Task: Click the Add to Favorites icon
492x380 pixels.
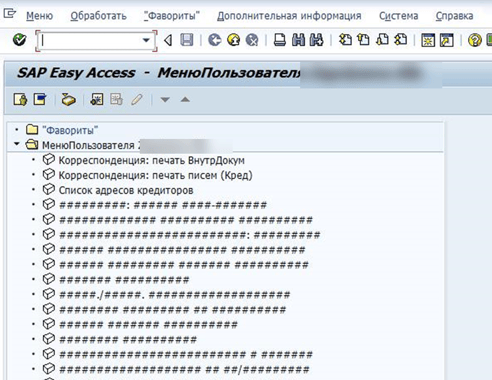Action: point(97,99)
